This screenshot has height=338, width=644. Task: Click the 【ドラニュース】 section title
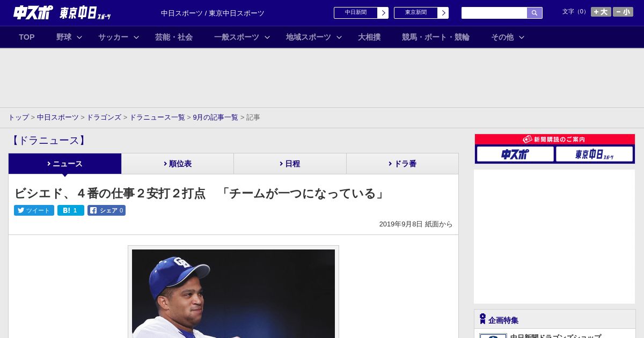tap(48, 141)
